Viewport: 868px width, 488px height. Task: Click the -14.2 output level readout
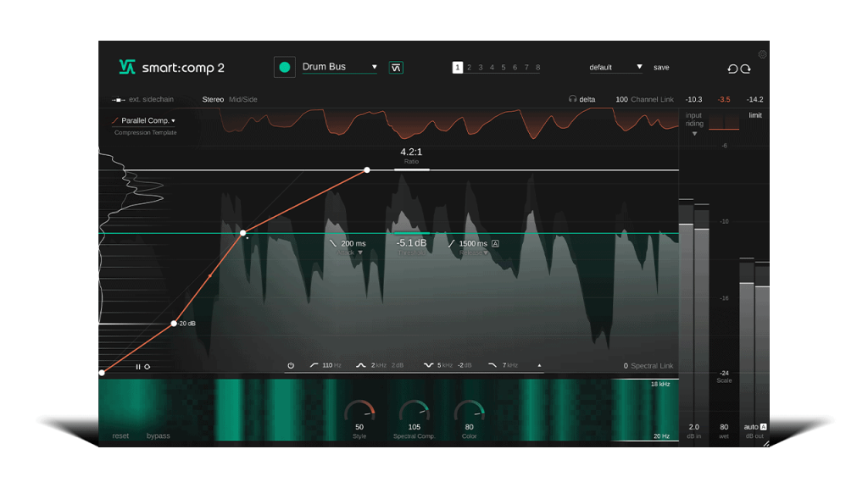(754, 100)
